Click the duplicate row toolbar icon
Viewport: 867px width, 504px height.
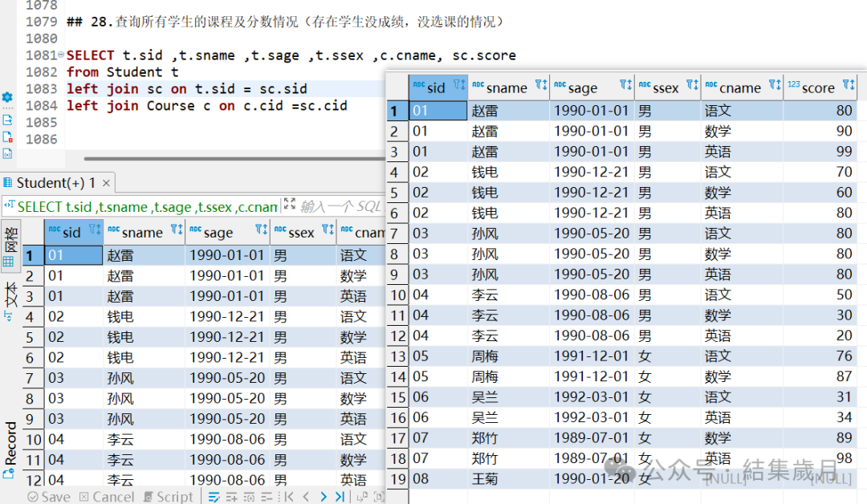[250, 497]
